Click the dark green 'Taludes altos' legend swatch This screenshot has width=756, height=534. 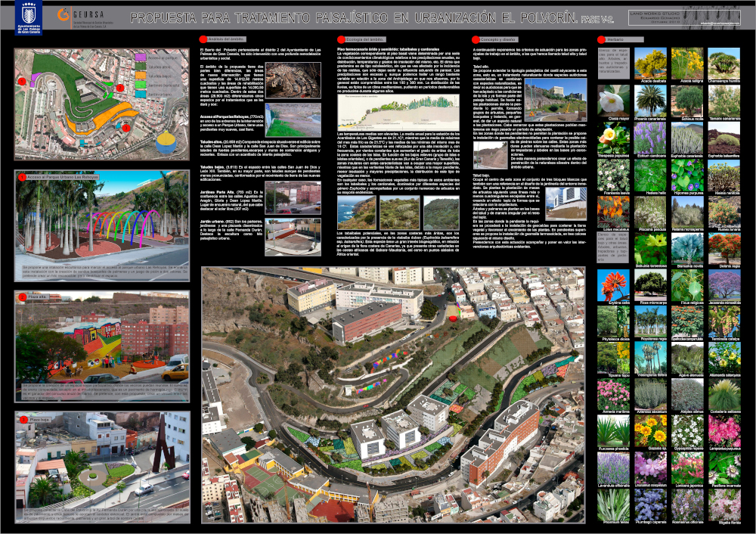(x=141, y=66)
